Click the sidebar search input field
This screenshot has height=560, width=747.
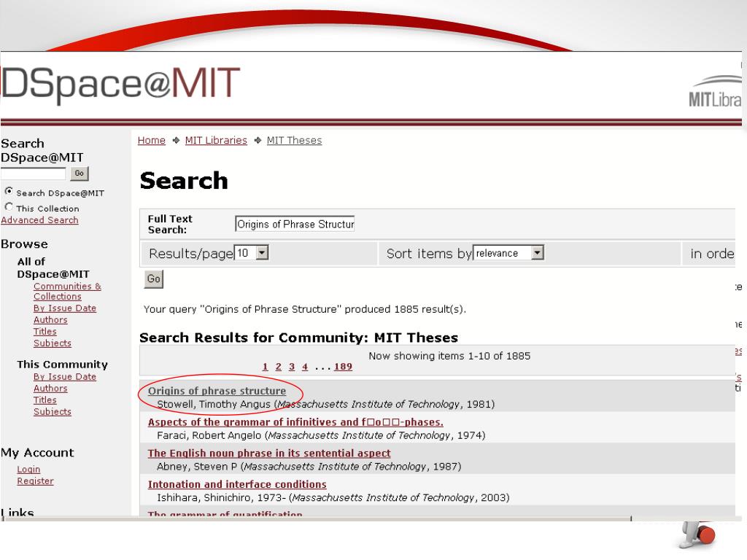34,174
